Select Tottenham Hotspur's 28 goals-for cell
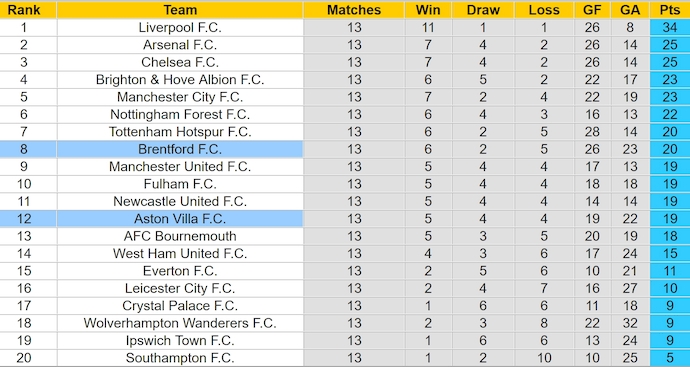The image size is (690, 367). (592, 132)
